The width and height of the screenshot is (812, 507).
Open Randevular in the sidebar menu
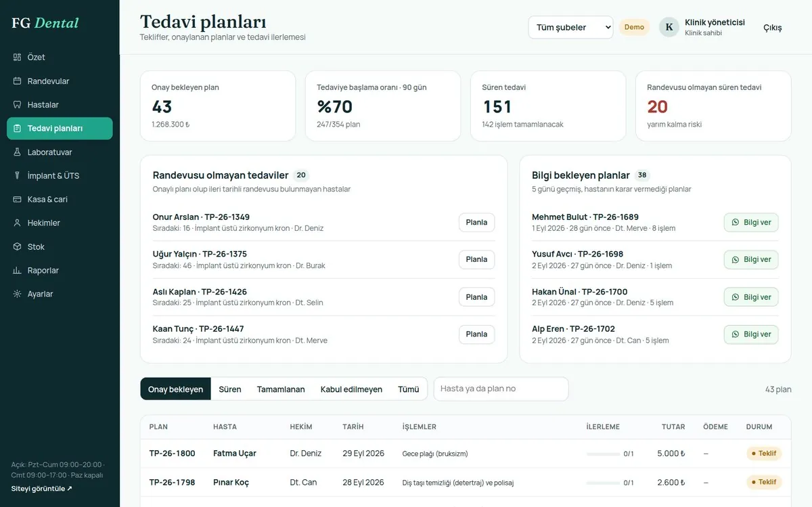point(60,81)
